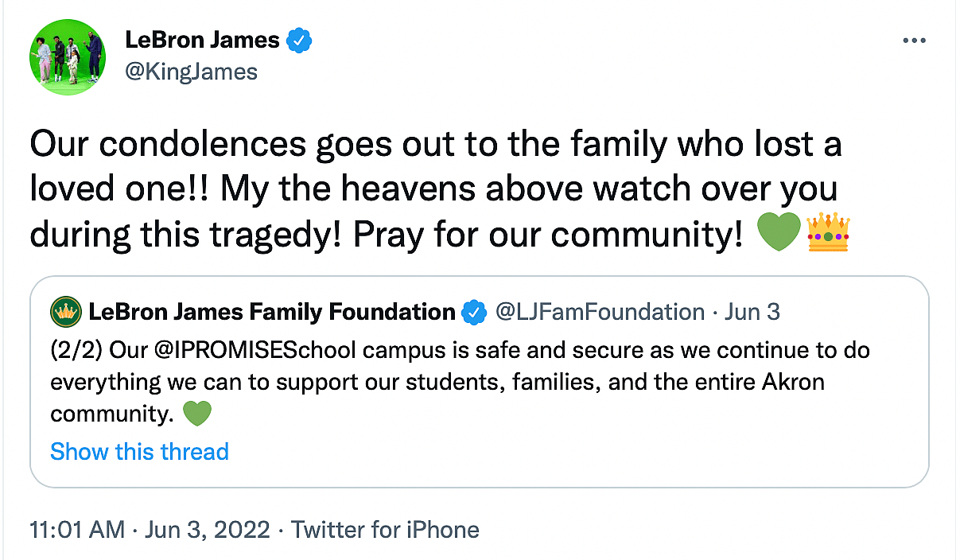Click LeBron James blue verified badge
The width and height of the screenshot is (956, 560).
click(x=299, y=40)
